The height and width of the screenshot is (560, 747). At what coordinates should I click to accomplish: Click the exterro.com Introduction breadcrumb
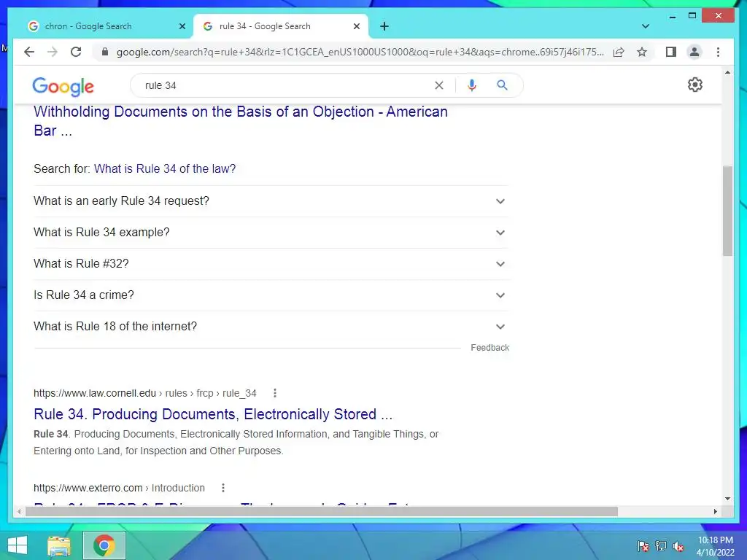coord(119,488)
